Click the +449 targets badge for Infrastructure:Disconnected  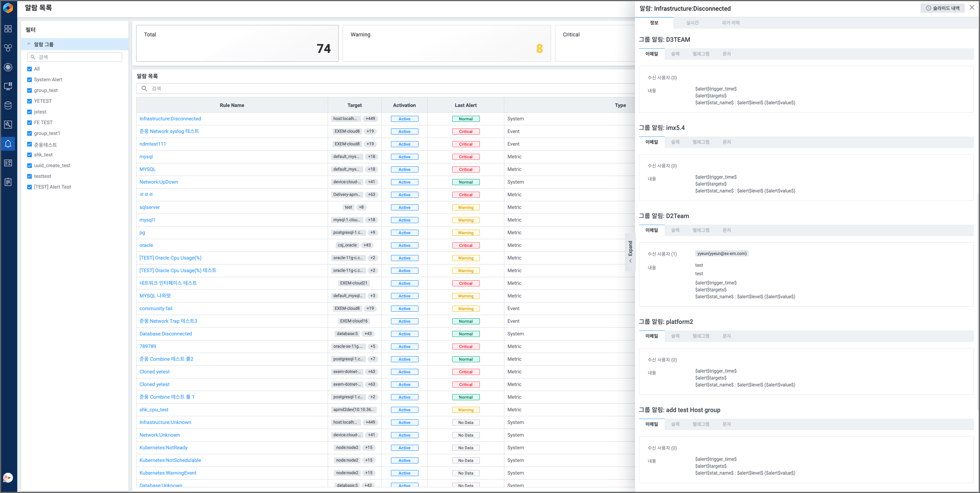point(370,119)
